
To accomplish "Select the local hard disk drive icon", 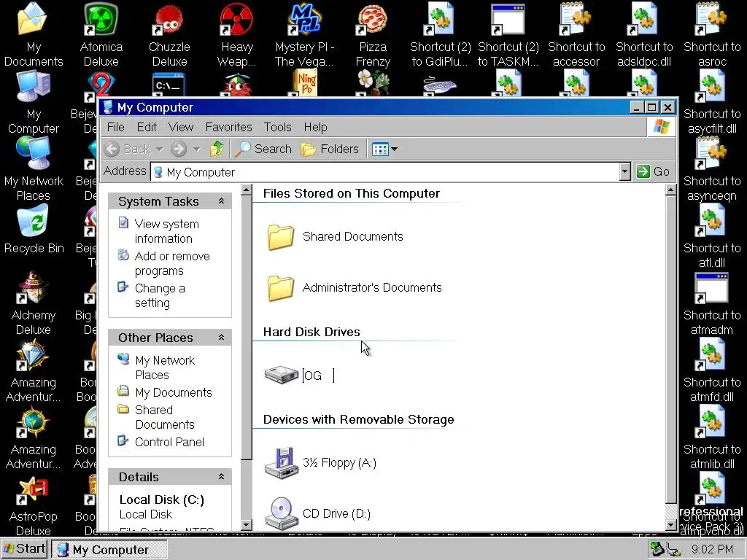I will point(281,375).
